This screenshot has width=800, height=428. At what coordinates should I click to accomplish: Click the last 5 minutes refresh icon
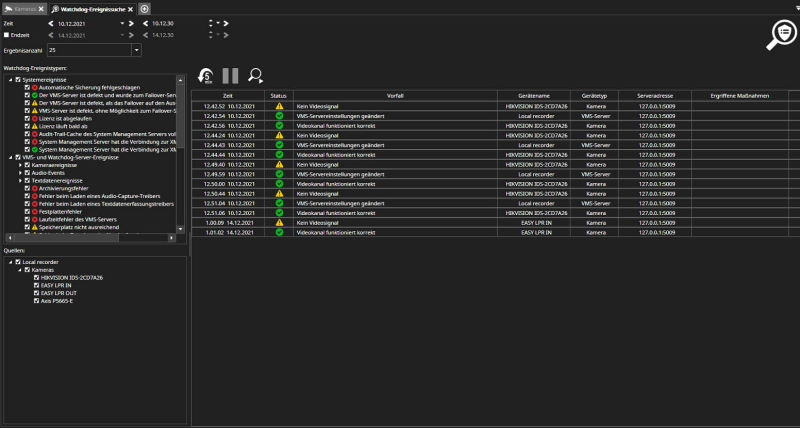205,75
